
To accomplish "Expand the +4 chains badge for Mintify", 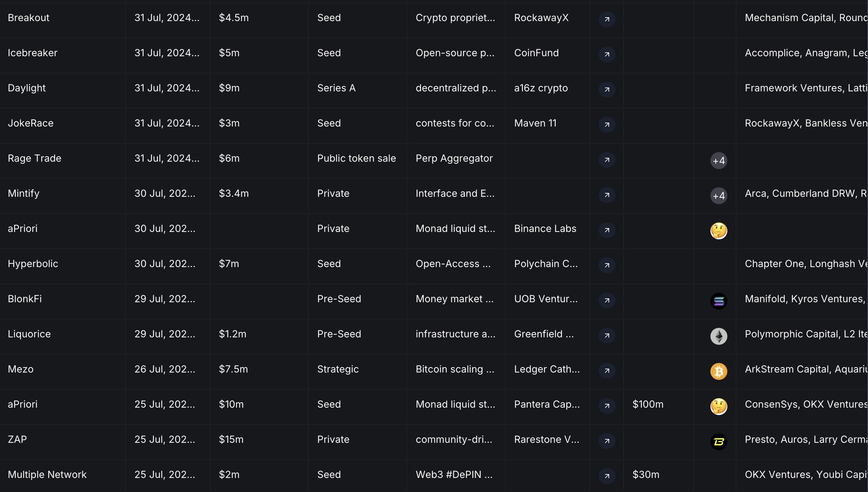I will [x=719, y=196].
